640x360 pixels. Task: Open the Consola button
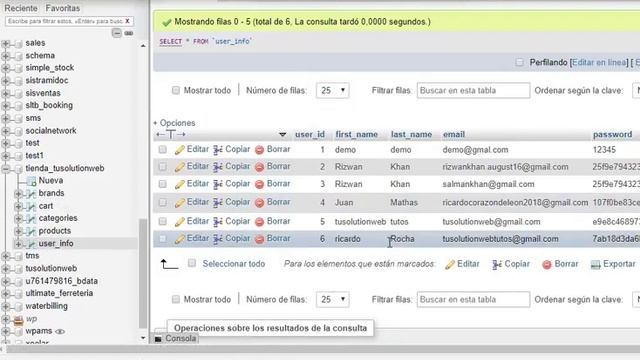176,338
